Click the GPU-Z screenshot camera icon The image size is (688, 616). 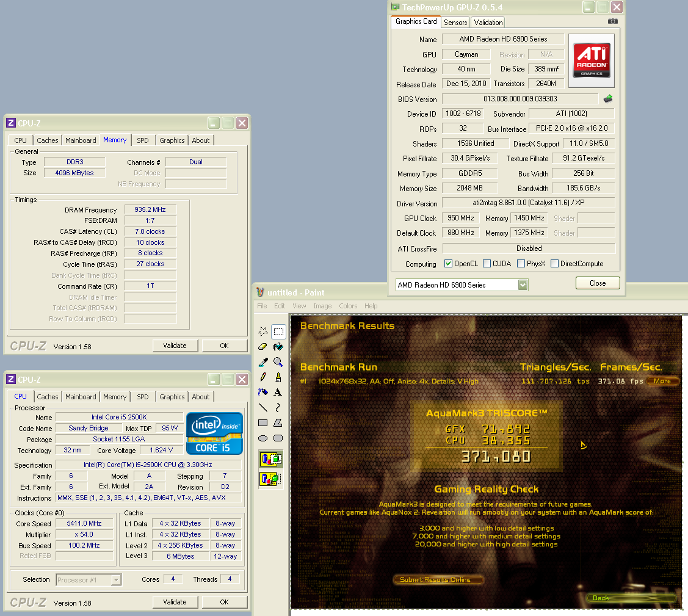(x=612, y=21)
